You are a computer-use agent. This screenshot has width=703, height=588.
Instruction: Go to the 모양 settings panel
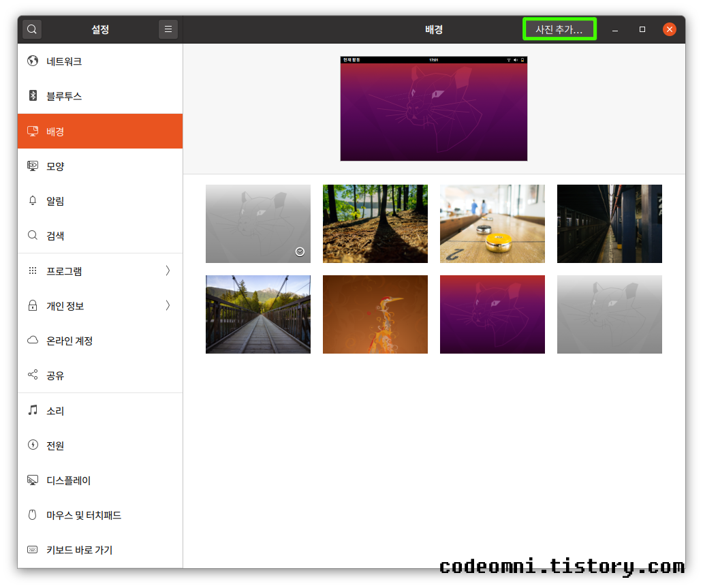[100, 166]
